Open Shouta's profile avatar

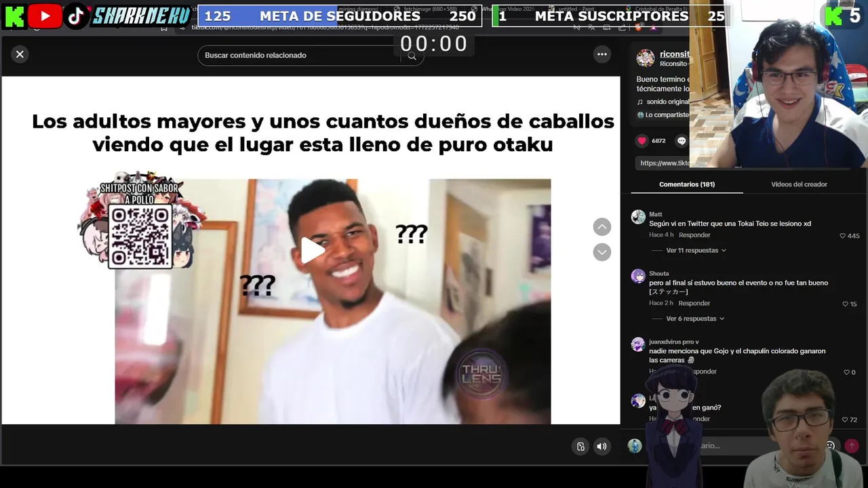coord(638,276)
